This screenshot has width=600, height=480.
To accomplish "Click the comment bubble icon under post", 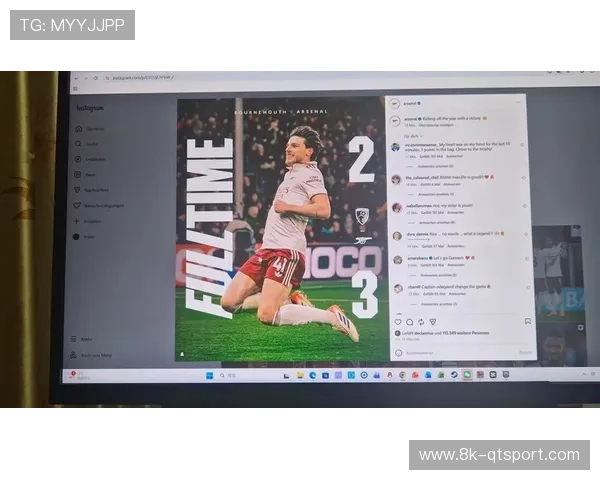I will 409,322.
